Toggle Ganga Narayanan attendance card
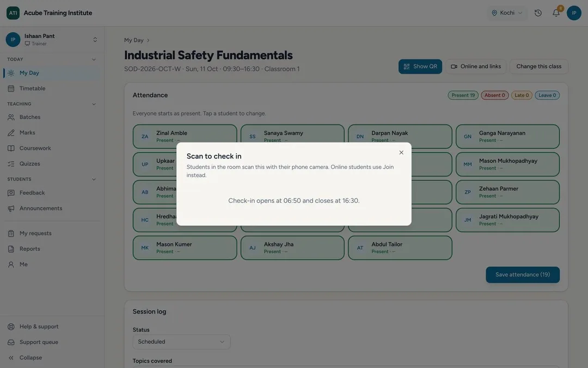The height and width of the screenshot is (368, 588). [x=507, y=137]
